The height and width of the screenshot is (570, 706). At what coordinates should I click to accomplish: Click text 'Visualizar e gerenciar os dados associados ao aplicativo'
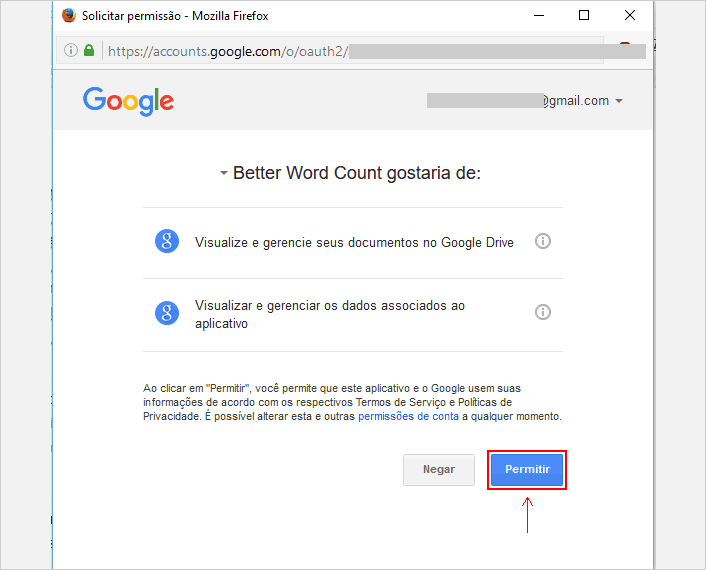tap(330, 314)
